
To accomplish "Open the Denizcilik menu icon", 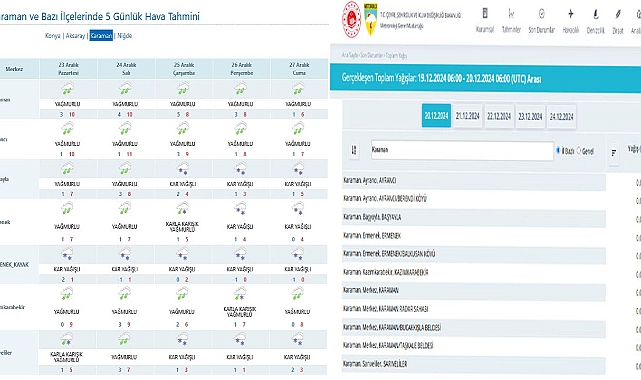I will [596, 14].
